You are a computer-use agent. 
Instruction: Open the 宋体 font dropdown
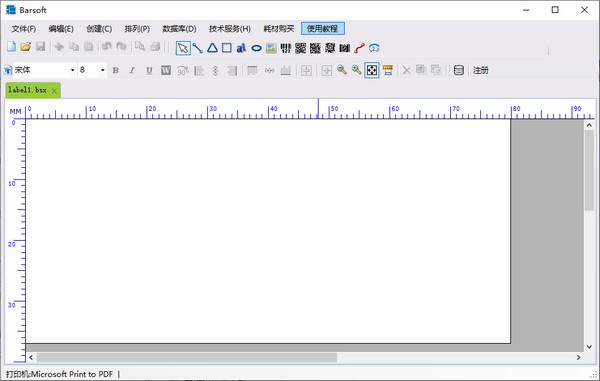click(x=45, y=70)
